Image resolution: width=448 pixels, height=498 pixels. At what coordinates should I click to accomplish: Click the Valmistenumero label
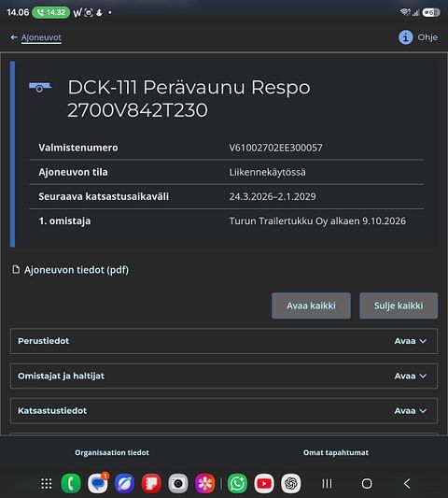(x=78, y=148)
